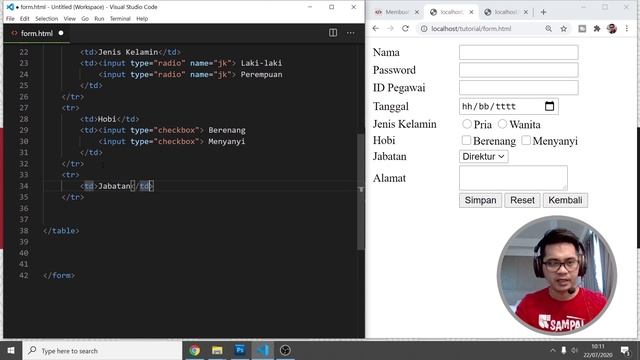Open the calendar picker in Tanggal field

(x=549, y=106)
